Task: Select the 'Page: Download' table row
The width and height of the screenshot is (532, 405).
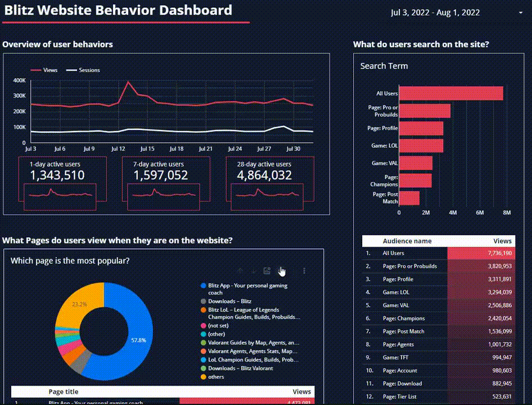Action: coord(439,384)
